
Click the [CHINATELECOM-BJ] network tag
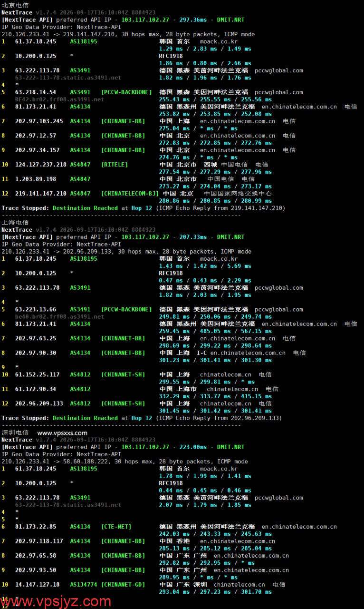(x=130, y=194)
